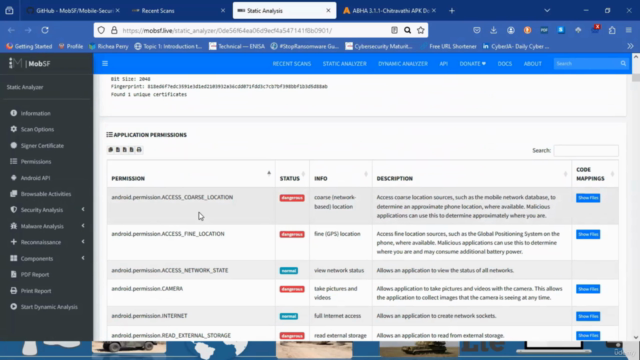Open Save to Pocket icon
The width and height of the screenshot is (640, 360).
(476, 30)
